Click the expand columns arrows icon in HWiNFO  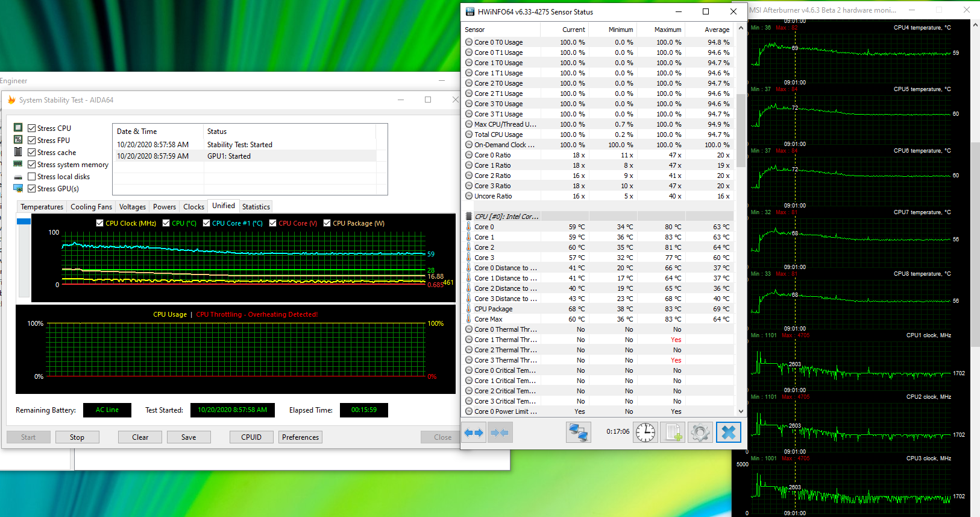tap(474, 433)
